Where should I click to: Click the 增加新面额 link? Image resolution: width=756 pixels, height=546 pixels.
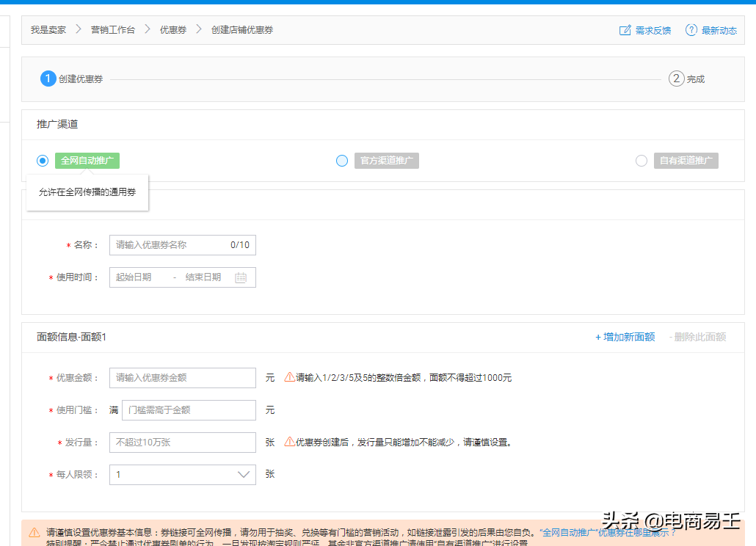coord(625,337)
